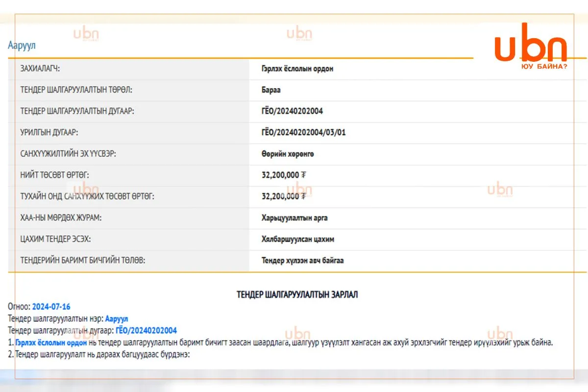The width and height of the screenshot is (588, 392).
Task: Select the 'САНХҮҮЖИЛТИЙН ЭХ ҮҮСВЭР:' label
Action: pos(68,154)
